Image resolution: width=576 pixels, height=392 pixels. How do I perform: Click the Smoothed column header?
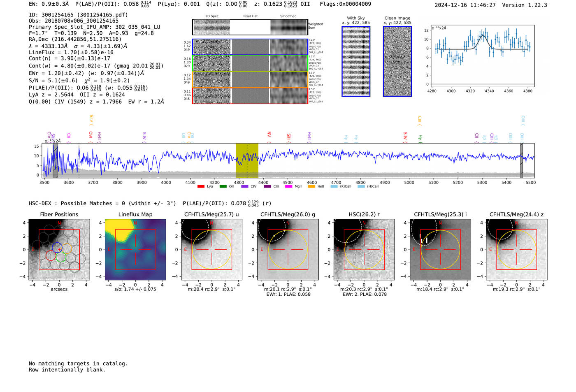[x=288, y=16]
